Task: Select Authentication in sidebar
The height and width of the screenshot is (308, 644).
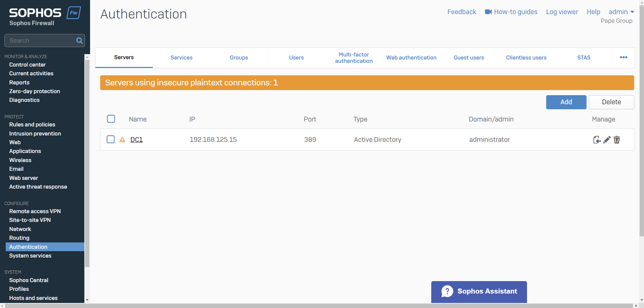Action: coord(45,247)
